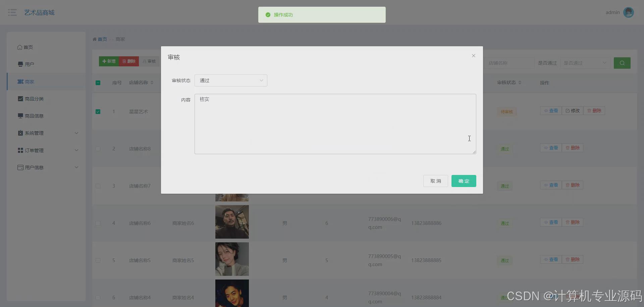Screen dimensions: 644x307
Task: Select 商家 in the sidebar
Action: pos(46,82)
